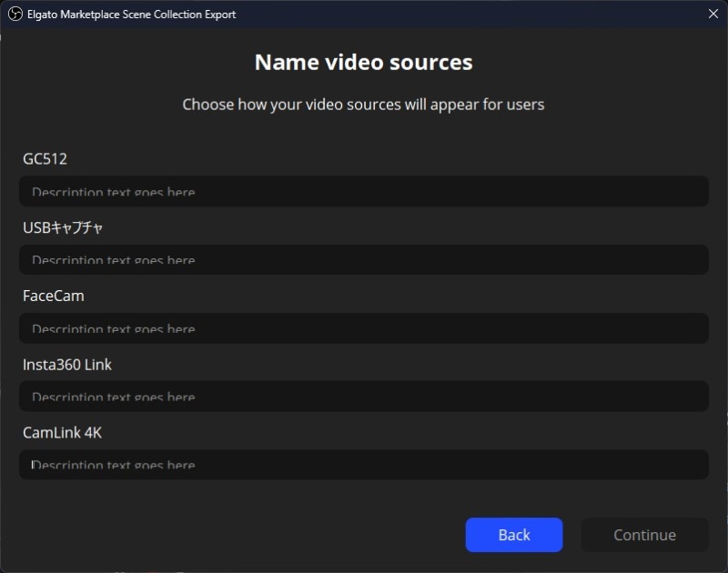Click the GC512 source label
728x573 pixels.
tap(45, 159)
